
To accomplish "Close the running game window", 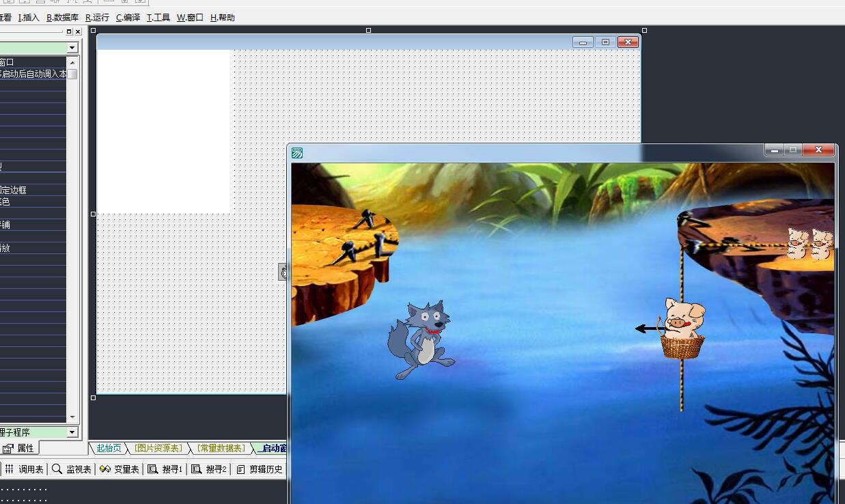I will pyautogui.click(x=818, y=150).
